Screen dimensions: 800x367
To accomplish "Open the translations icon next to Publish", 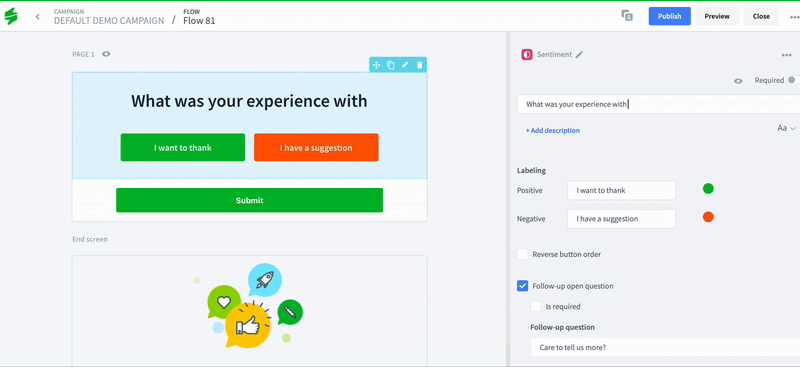I will tap(627, 16).
